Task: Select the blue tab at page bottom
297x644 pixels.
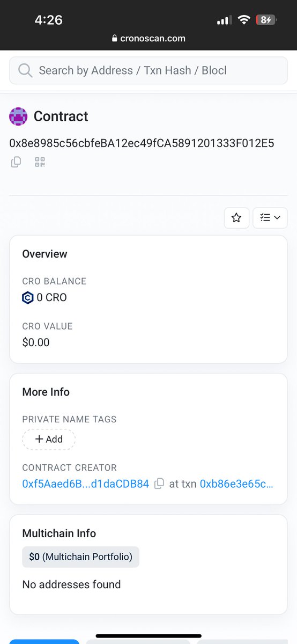Action: click(44, 641)
